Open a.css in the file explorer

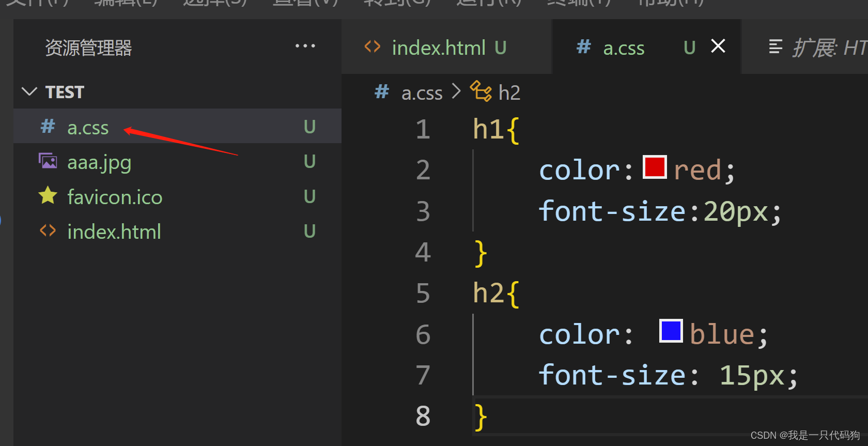point(177,127)
